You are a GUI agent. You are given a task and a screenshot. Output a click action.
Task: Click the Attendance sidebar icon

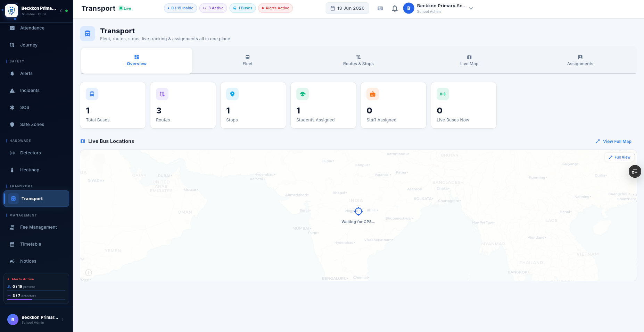(x=12, y=28)
